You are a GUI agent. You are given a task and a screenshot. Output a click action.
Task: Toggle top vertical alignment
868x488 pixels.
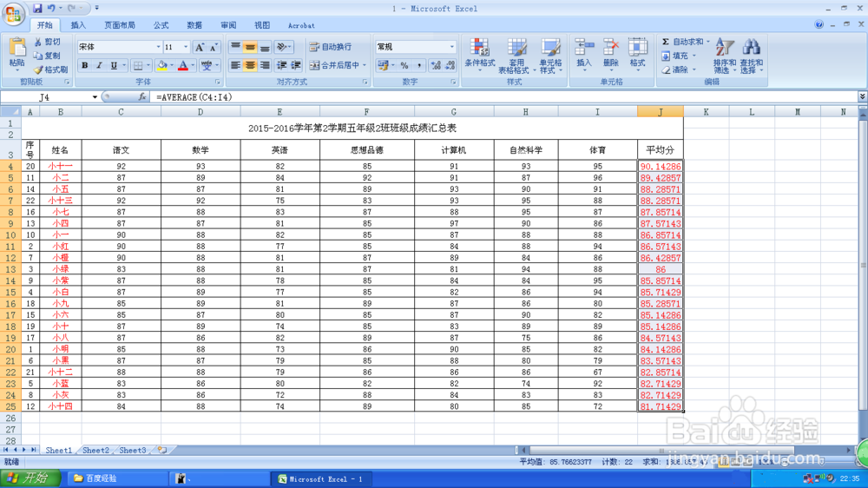pos(235,47)
